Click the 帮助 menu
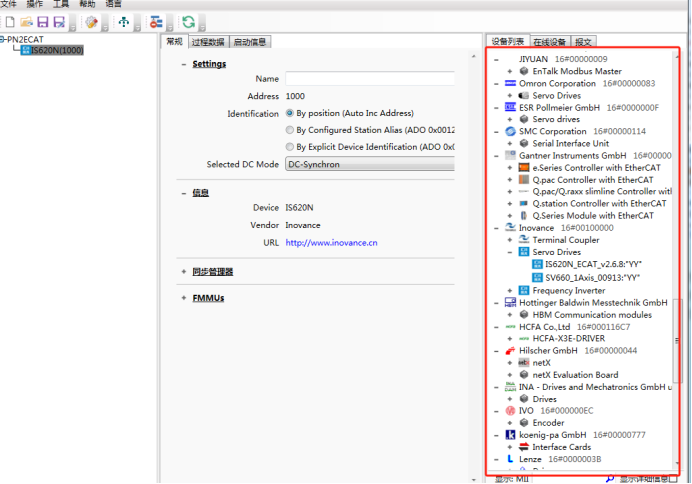Screen dimensions: 692x484 tap(87, 4)
